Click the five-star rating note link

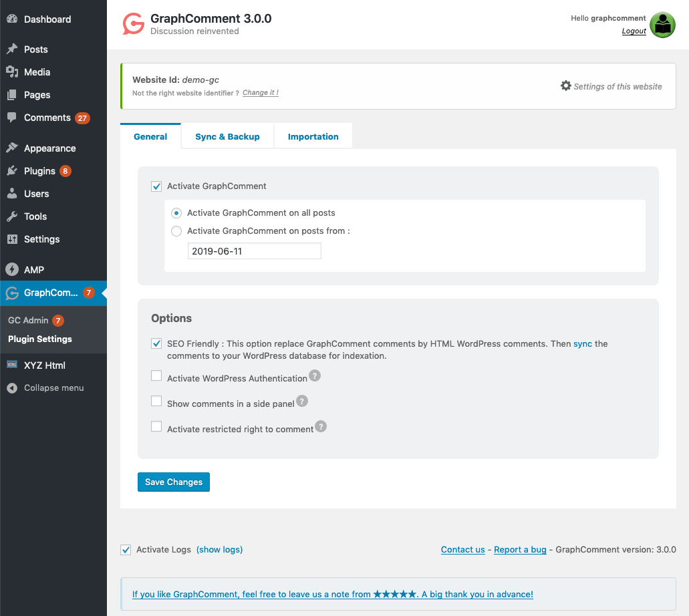(333, 594)
